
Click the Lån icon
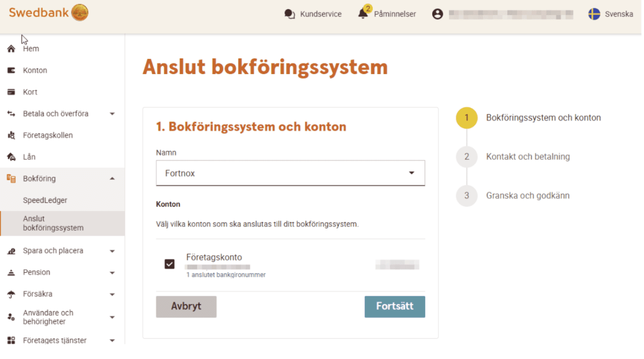pyautogui.click(x=11, y=157)
